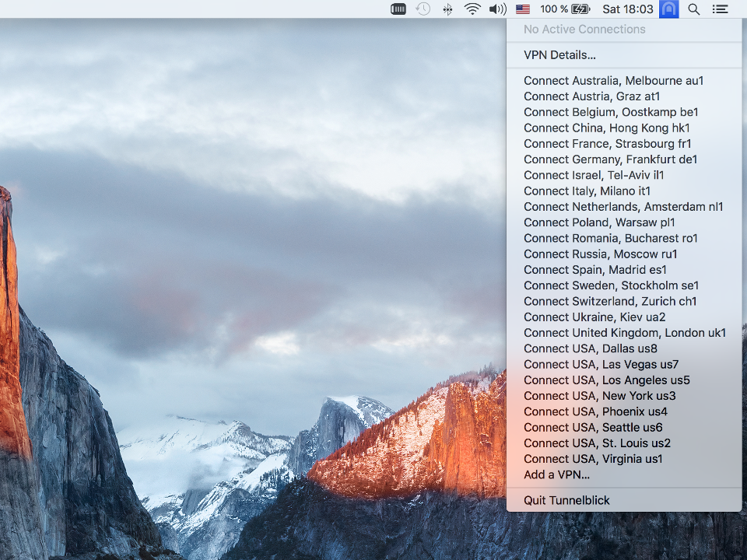The width and height of the screenshot is (747, 560).
Task: Connect Belgium, Oostkamp be1
Action: [624, 112]
